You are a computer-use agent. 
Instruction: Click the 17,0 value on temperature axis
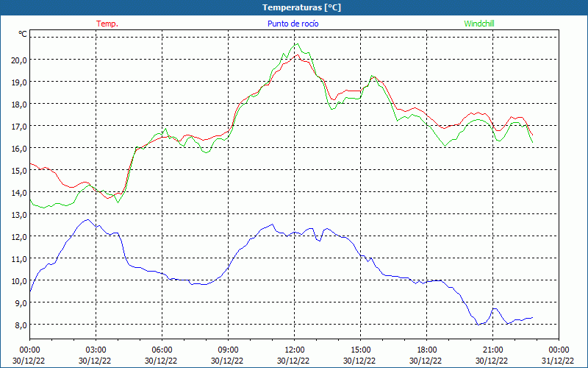[x=19, y=127]
